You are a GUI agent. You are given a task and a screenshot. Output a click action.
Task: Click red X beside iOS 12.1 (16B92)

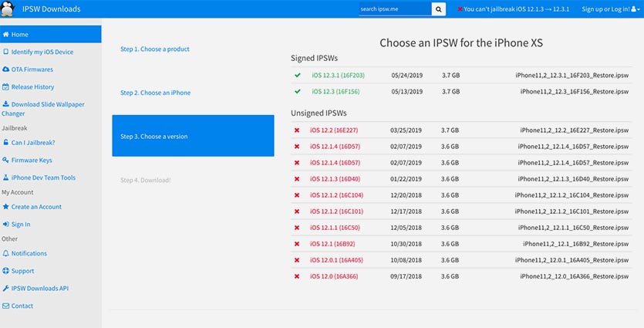coord(296,244)
